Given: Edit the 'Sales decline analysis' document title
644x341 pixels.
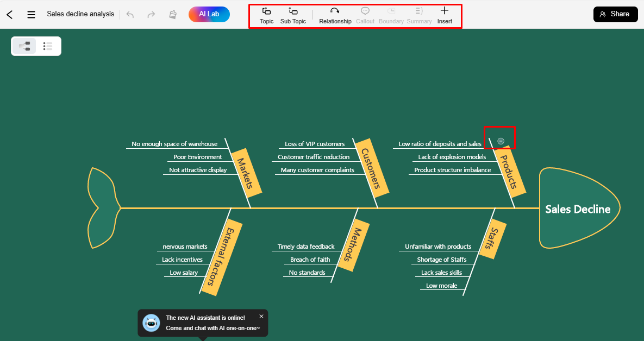Looking at the screenshot, I should tap(80, 14).
